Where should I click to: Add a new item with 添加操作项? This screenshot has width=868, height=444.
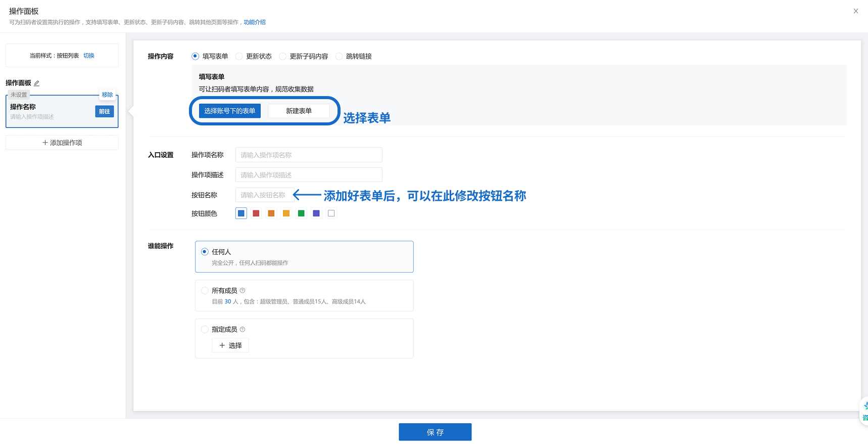pyautogui.click(x=62, y=143)
